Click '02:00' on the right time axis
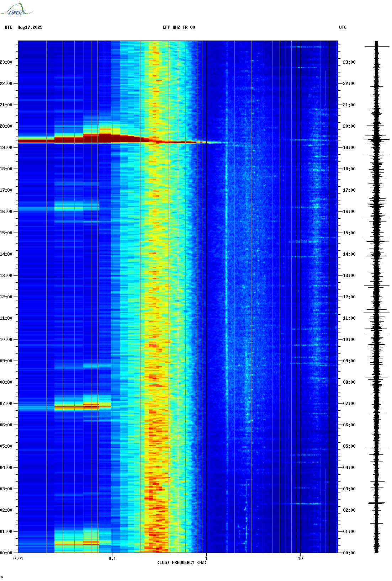This screenshot has height=581, width=392. tap(349, 510)
